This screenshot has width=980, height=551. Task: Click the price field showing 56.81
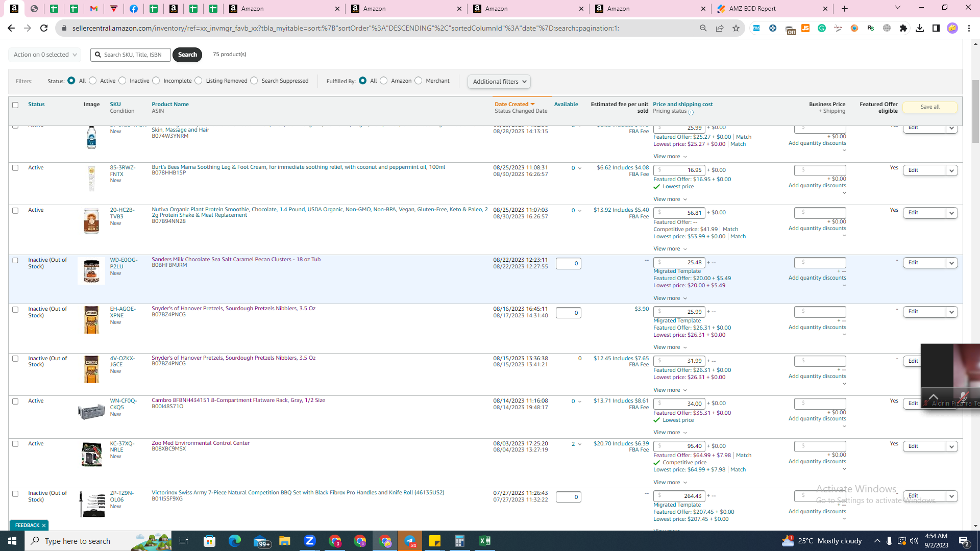pos(679,213)
